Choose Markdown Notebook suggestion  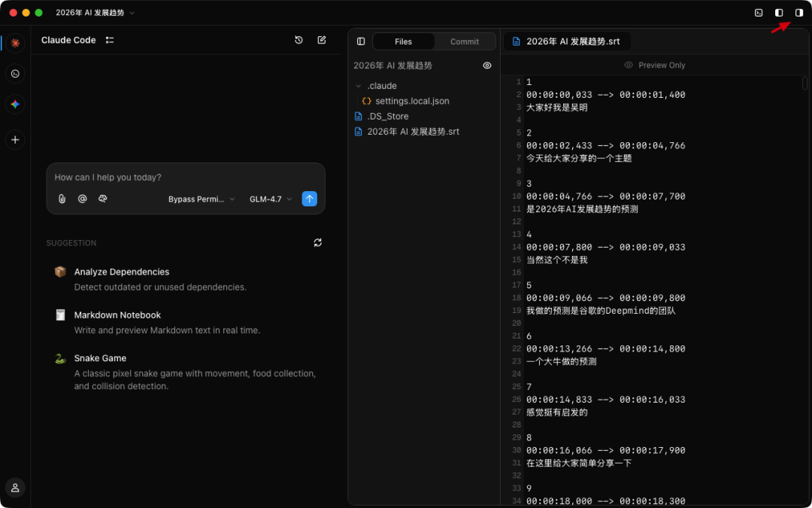186,322
